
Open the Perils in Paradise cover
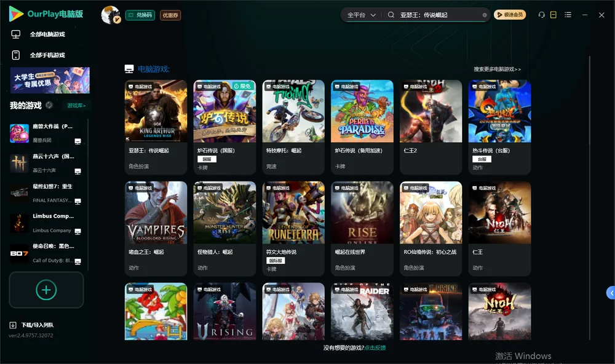(x=362, y=111)
